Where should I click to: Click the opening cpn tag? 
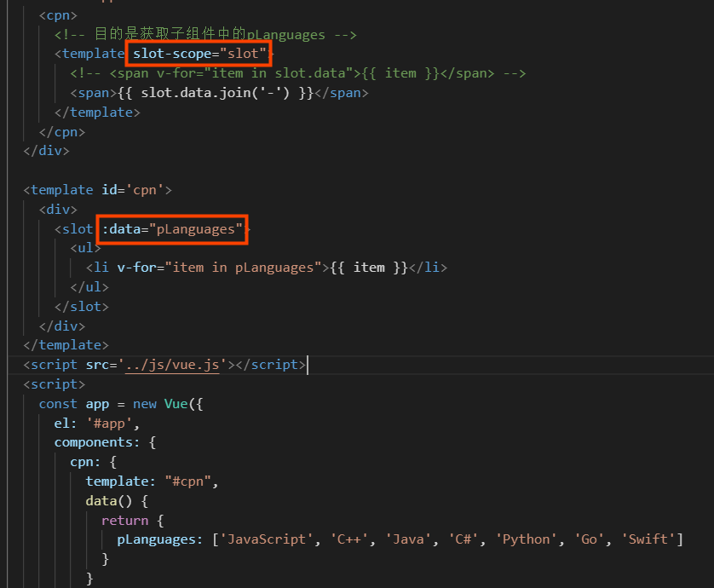[58, 15]
